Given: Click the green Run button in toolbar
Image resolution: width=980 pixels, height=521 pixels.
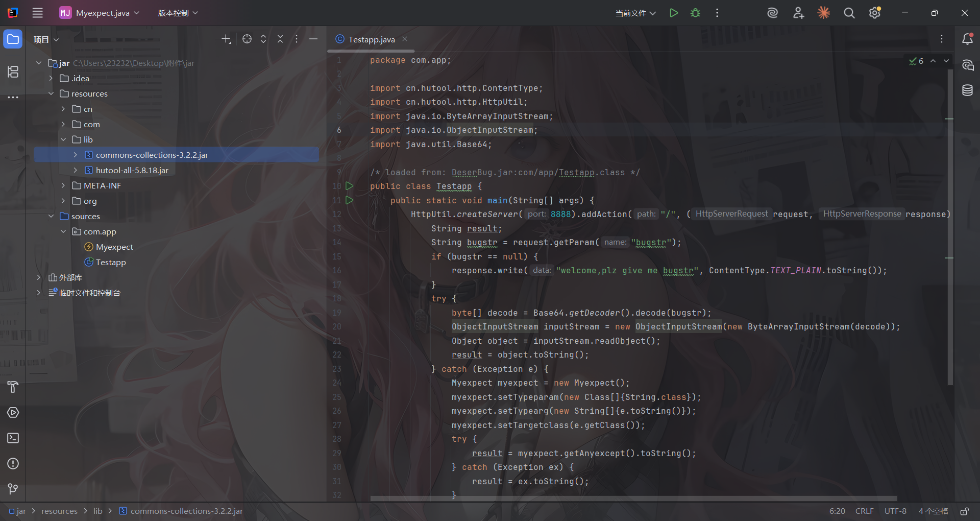Looking at the screenshot, I should coord(674,13).
